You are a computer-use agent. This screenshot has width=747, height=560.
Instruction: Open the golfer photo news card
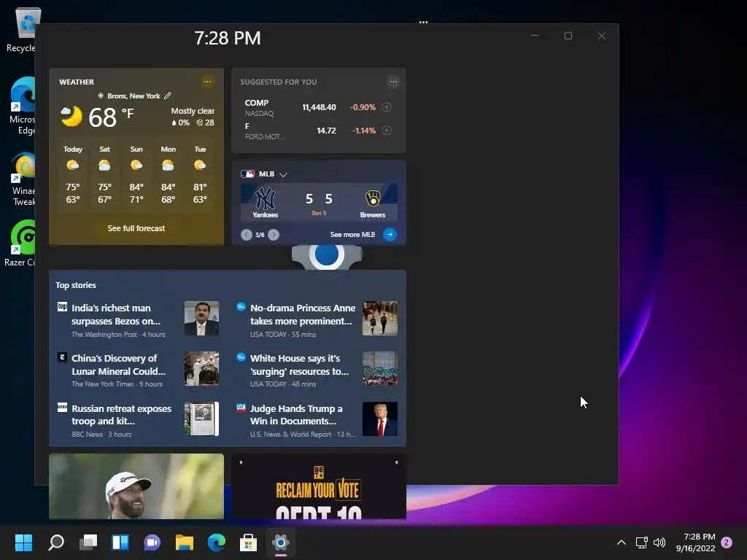pyautogui.click(x=136, y=486)
